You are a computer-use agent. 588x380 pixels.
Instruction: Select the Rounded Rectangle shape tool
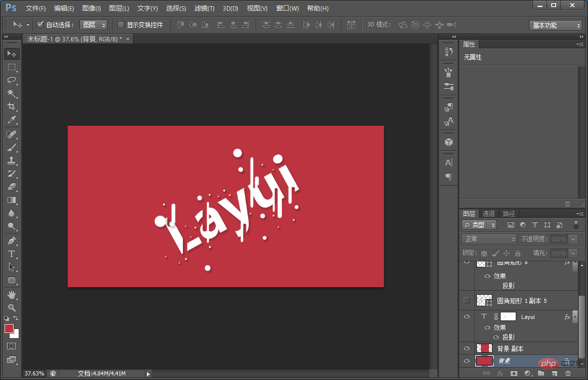(12, 280)
